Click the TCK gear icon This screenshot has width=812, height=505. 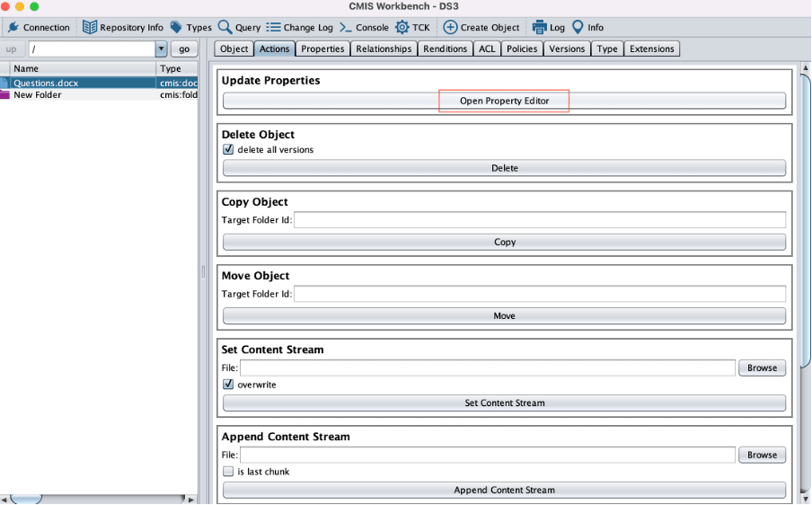click(402, 27)
